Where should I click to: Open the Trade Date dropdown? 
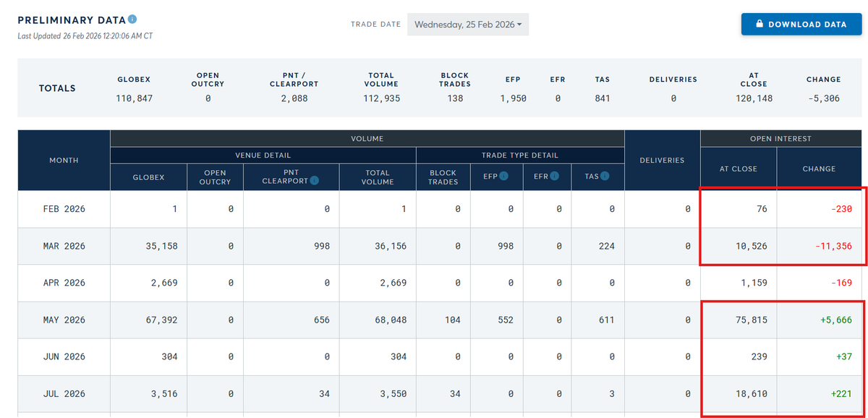tap(469, 24)
